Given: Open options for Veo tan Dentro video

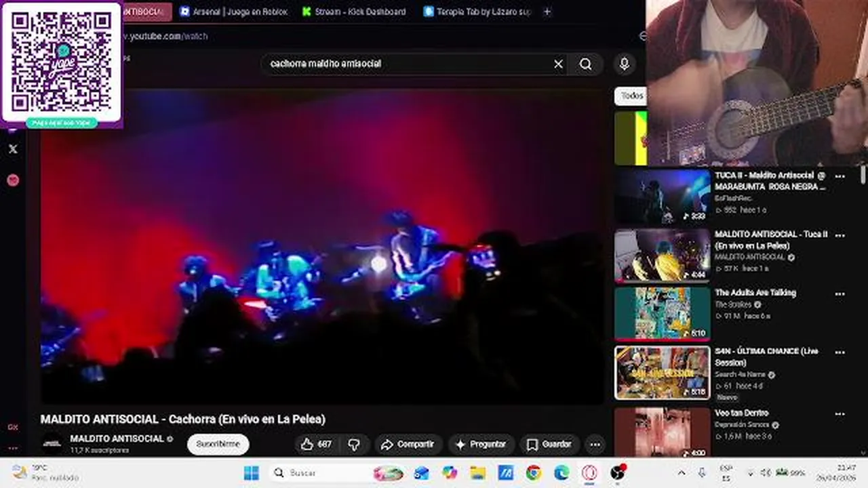Looking at the screenshot, I should (840, 413).
